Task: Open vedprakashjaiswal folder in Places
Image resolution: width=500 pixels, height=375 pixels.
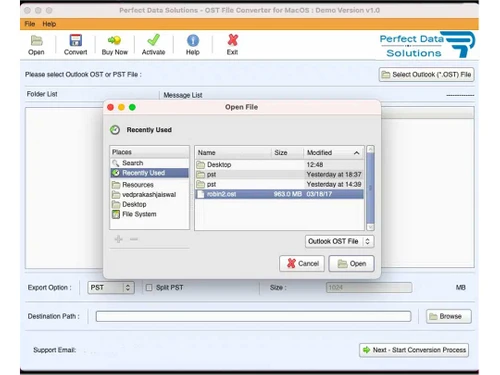Action: coord(149,195)
